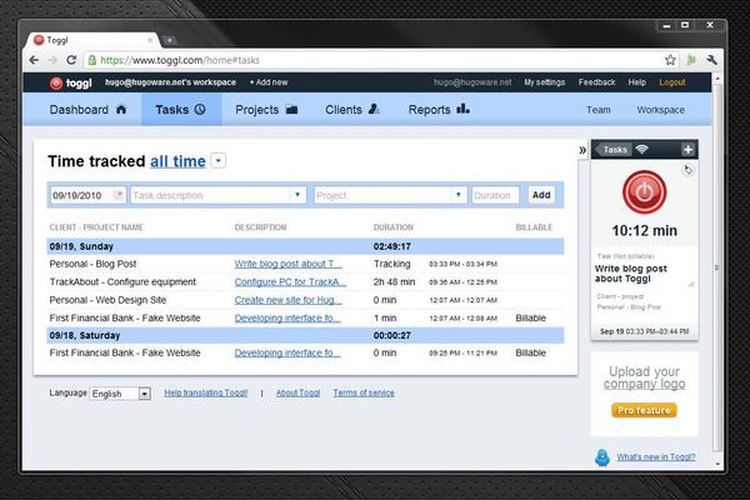Click the '10:12 min' timer text
Image resolution: width=750 pixels, height=500 pixels.
click(x=644, y=231)
